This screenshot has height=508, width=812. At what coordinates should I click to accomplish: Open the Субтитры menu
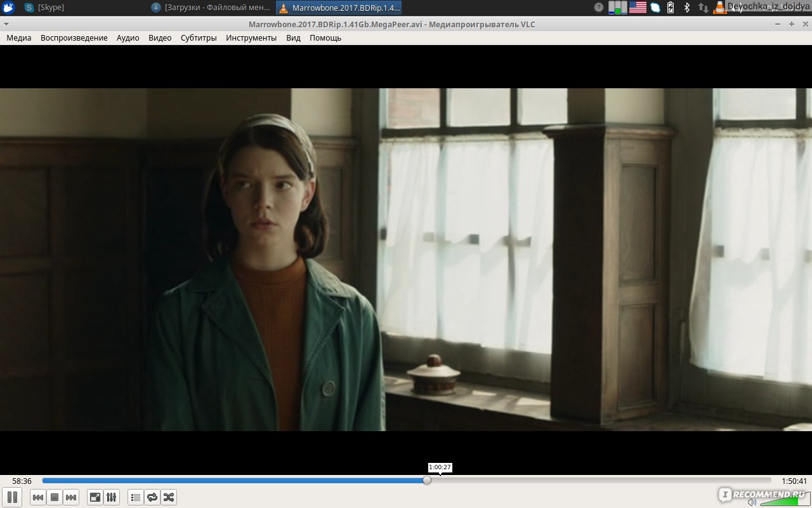199,37
